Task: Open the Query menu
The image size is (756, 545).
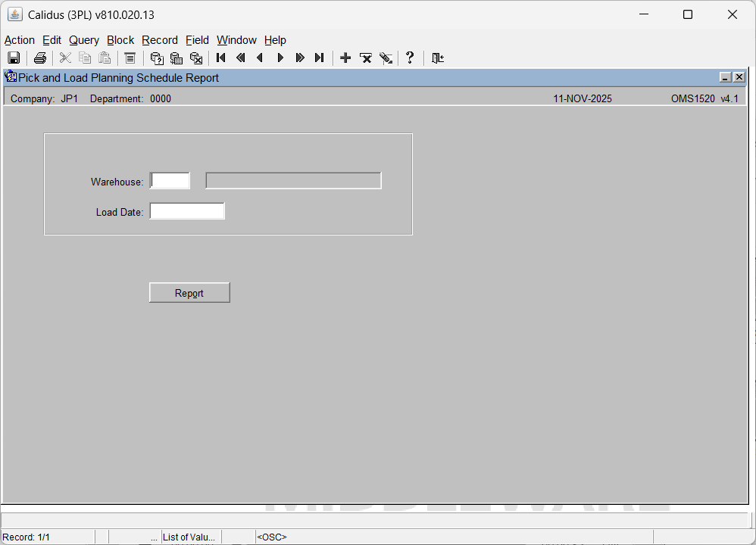Action: tap(83, 40)
